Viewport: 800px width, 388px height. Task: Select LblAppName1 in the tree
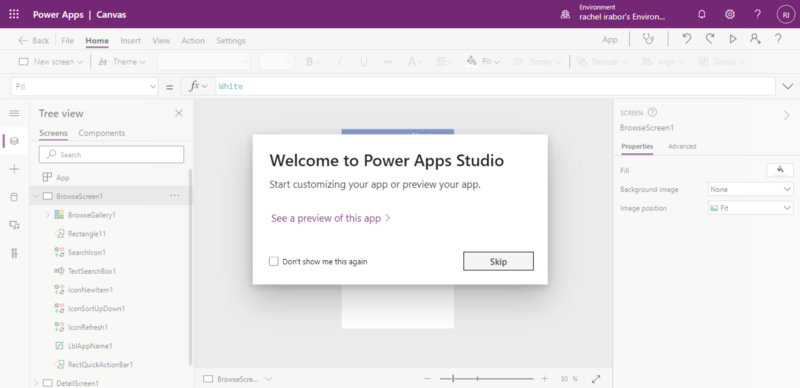coord(90,346)
